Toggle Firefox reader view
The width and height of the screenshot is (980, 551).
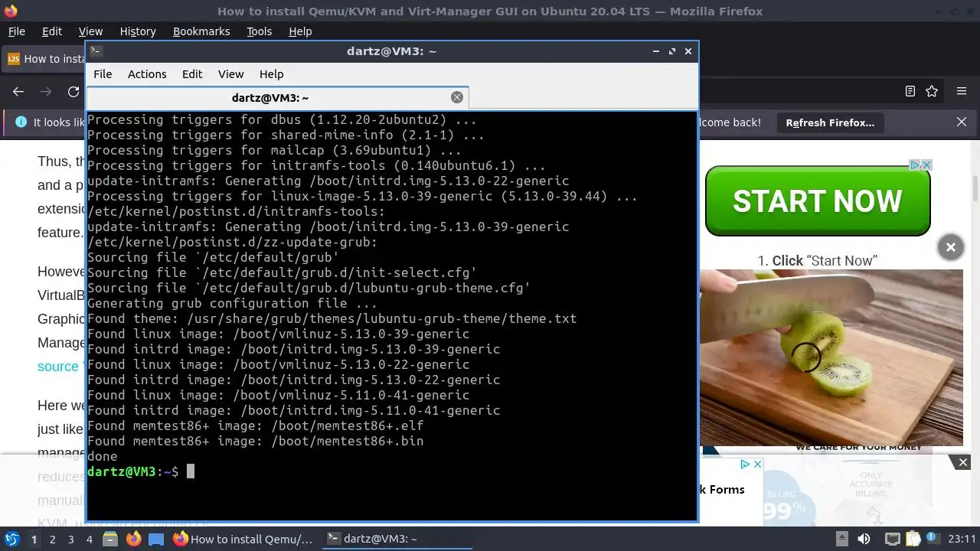910,91
